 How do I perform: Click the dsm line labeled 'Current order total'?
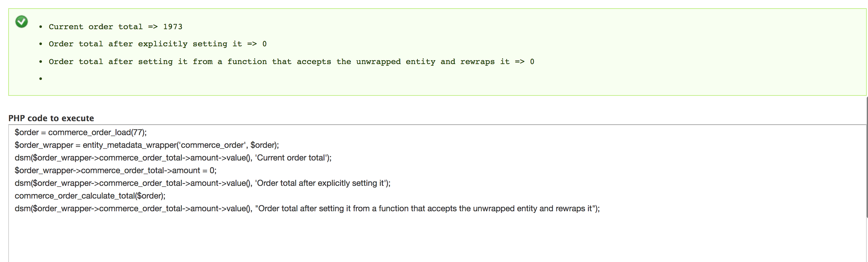(x=173, y=158)
